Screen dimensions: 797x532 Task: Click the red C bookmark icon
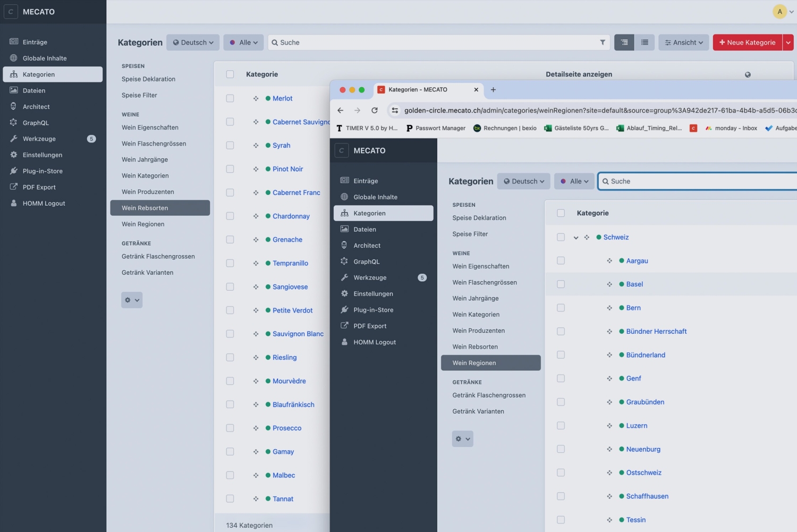pos(693,128)
